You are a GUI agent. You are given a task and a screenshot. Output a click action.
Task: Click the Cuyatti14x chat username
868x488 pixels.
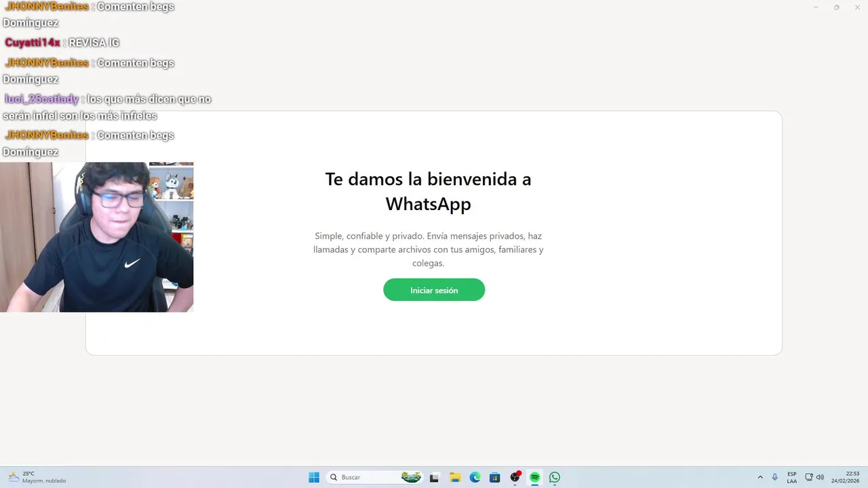point(33,43)
